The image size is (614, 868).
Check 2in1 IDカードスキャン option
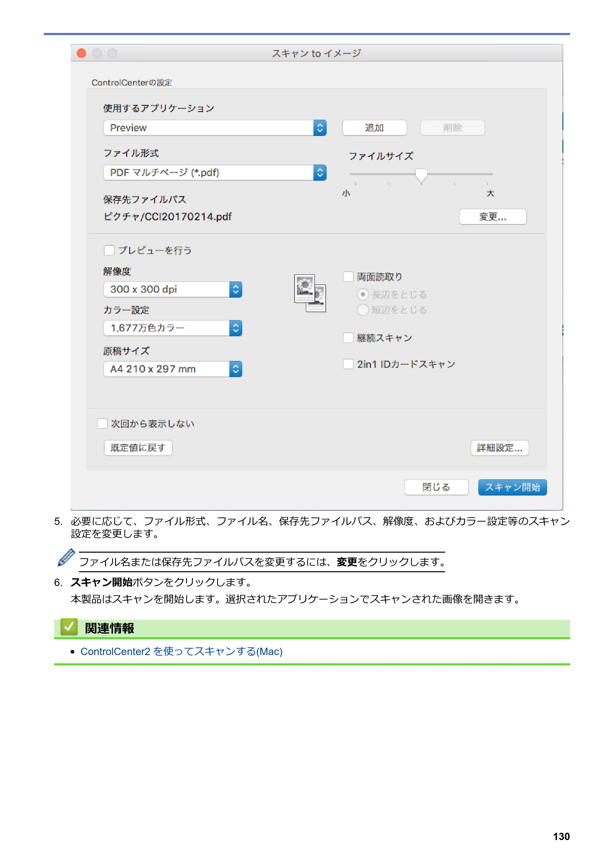348,364
